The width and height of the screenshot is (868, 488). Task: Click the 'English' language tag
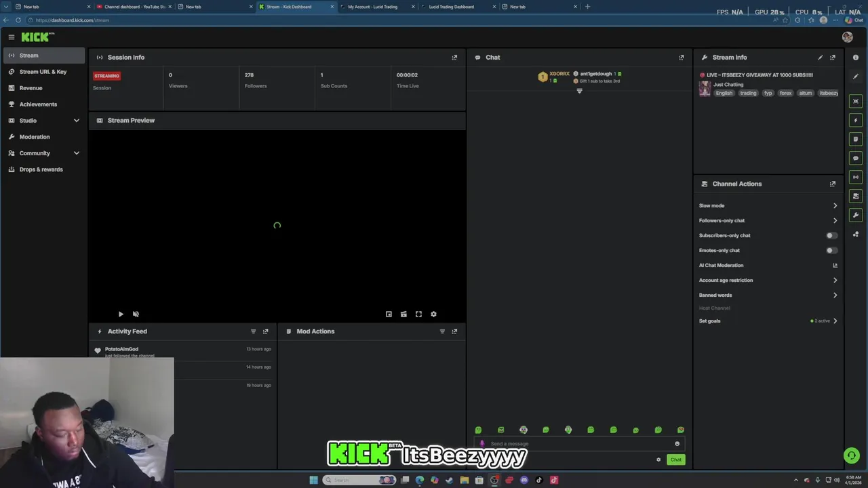click(724, 93)
